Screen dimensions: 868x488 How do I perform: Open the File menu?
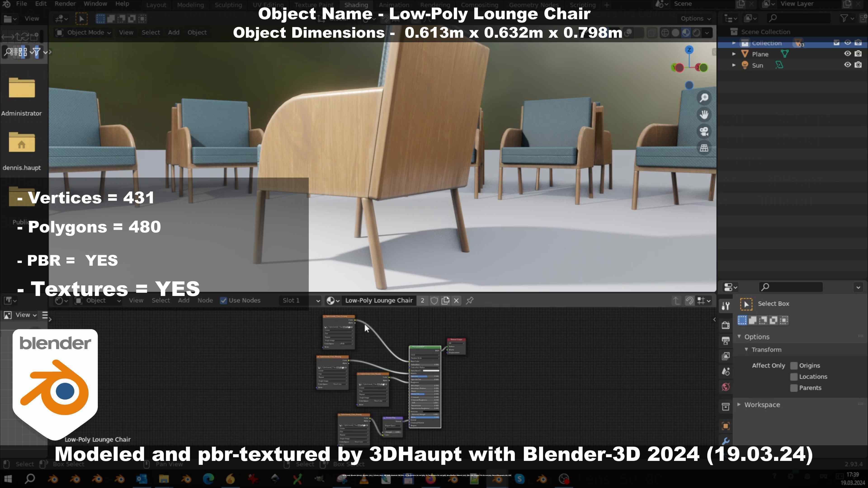pos(21,4)
